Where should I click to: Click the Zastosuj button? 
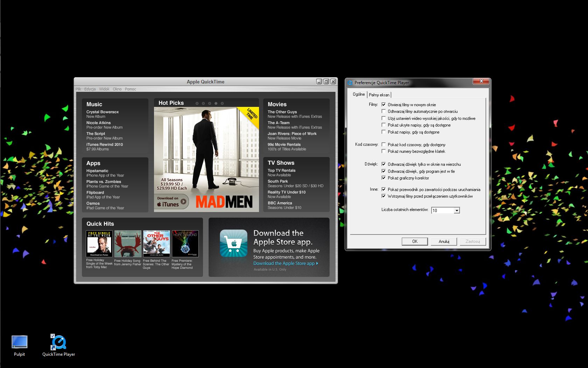point(473,241)
